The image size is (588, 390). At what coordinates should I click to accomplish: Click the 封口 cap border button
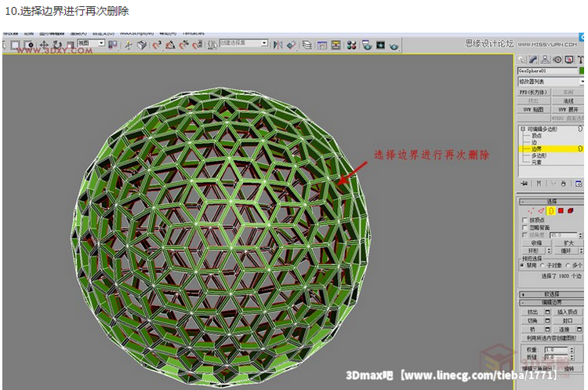pyautogui.click(x=568, y=321)
